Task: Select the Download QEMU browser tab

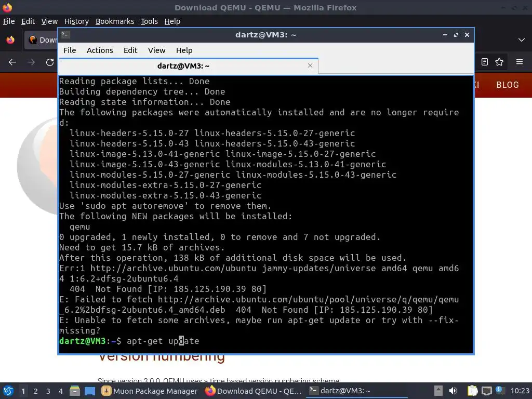Action: (x=41, y=39)
